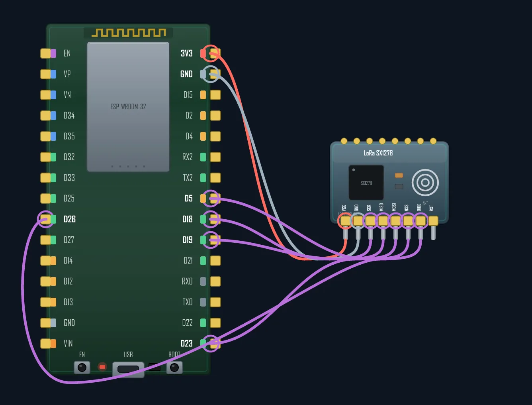Click the D35 pin pad
The height and width of the screenshot is (405, 532).
46,136
